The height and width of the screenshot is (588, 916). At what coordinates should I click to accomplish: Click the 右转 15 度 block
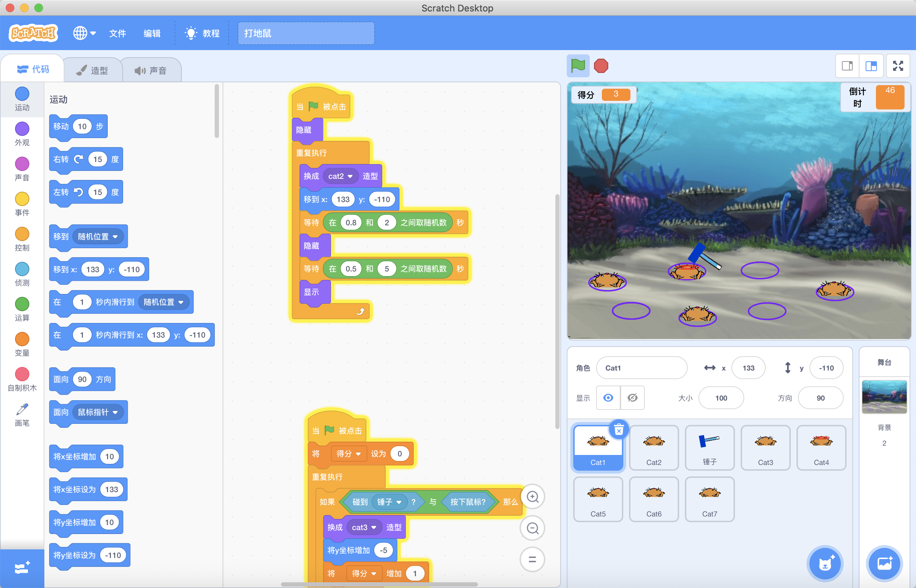(x=86, y=159)
